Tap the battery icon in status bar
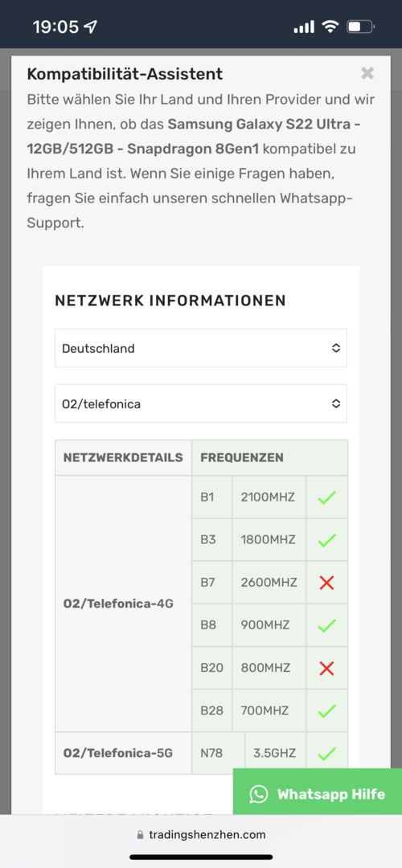The height and width of the screenshot is (868, 402). coord(360,26)
